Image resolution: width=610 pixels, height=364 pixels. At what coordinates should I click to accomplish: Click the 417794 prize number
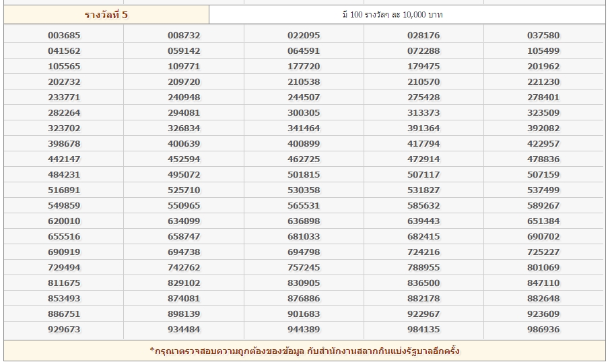pos(423,144)
